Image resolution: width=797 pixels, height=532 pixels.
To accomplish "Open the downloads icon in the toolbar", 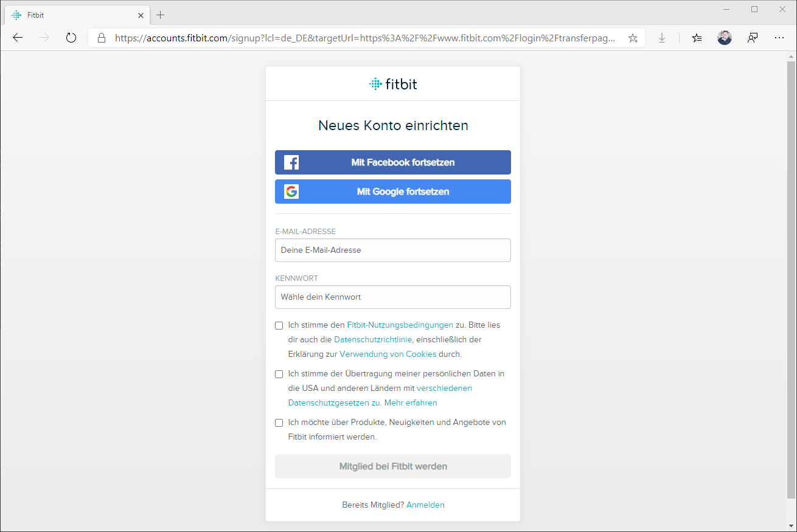I will (x=662, y=38).
